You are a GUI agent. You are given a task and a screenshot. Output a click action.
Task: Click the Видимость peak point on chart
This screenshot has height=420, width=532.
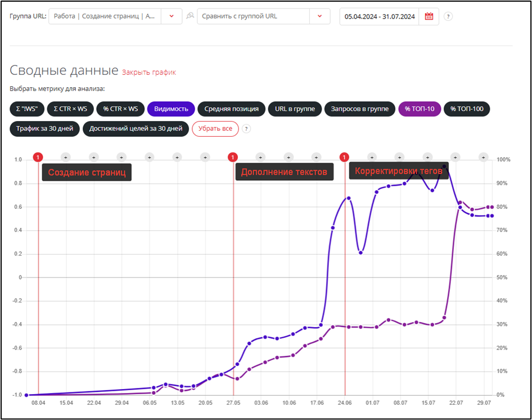444,166
